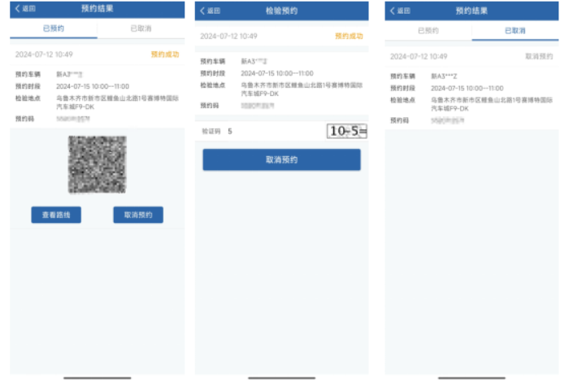The image size is (565, 392).
Task: Click 查看路线 button
Action: 56,215
